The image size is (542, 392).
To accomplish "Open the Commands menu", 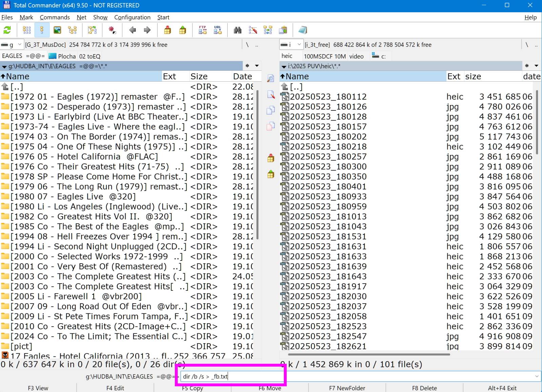I will pos(55,17).
